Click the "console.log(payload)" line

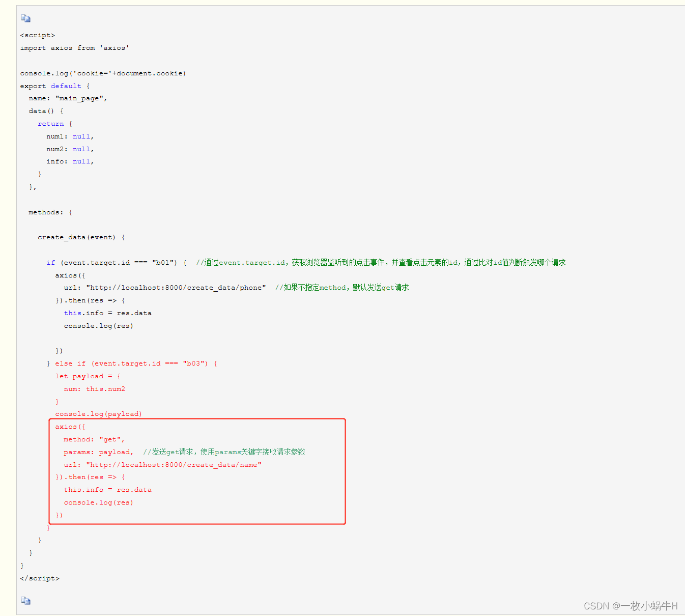point(99,414)
